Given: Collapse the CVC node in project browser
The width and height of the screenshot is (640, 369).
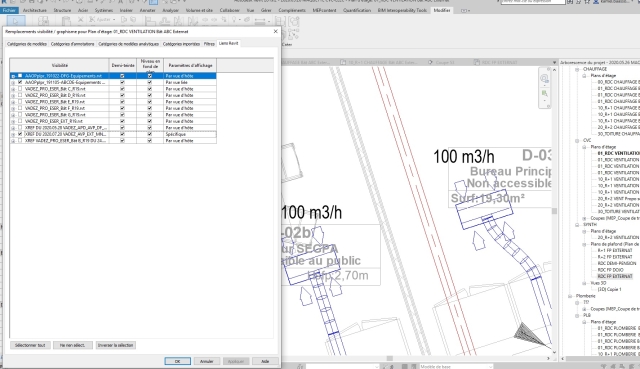Looking at the screenshot, I should [577, 140].
